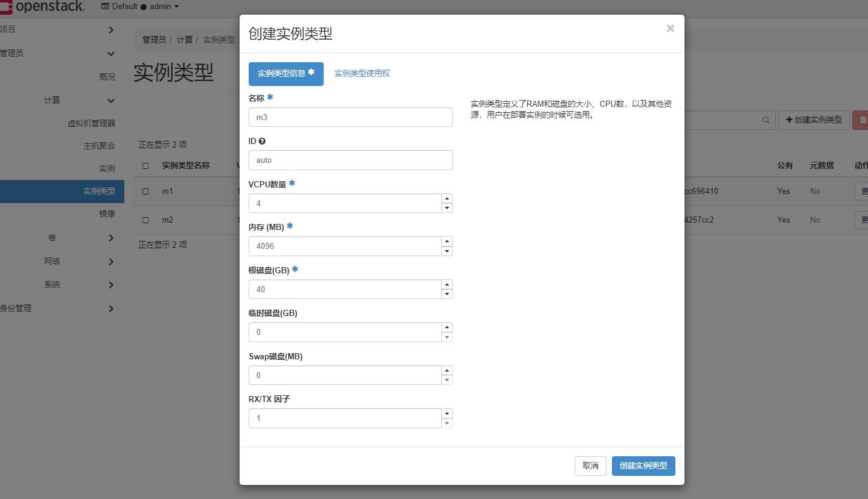The height and width of the screenshot is (499, 868).
Task: Click the 名称 input field
Action: click(x=350, y=117)
